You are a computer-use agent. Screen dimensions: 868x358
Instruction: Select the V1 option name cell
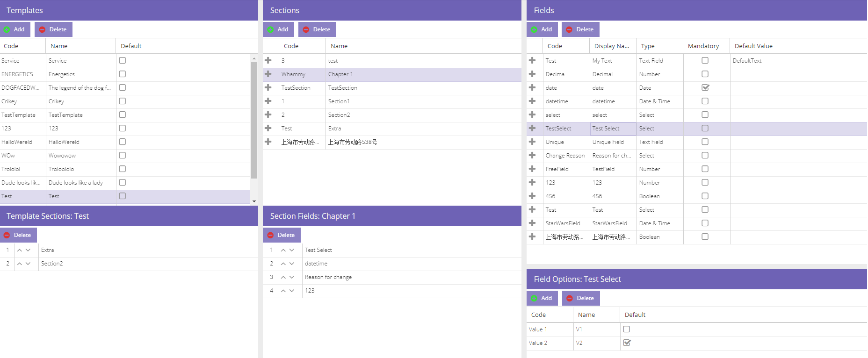click(596, 329)
